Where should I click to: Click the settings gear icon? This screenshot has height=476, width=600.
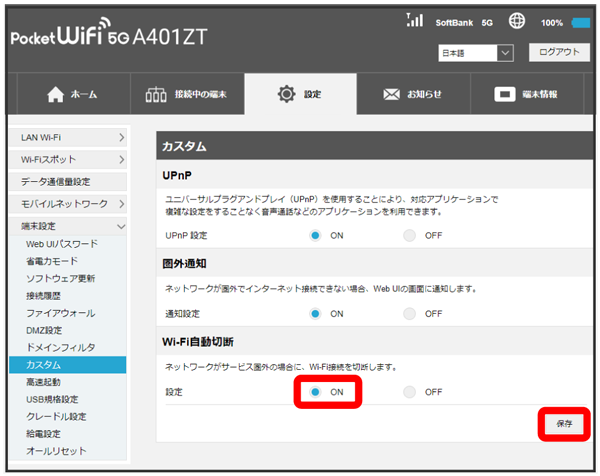point(286,95)
